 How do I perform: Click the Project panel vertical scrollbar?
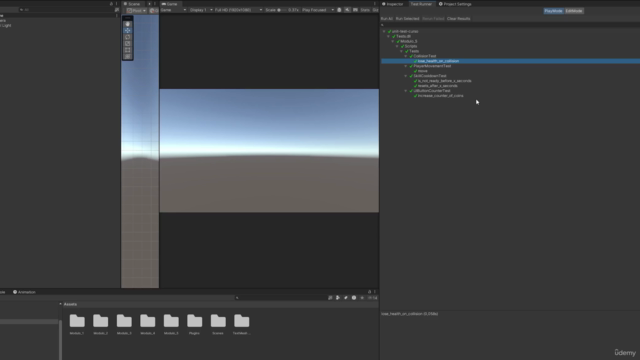(60, 339)
